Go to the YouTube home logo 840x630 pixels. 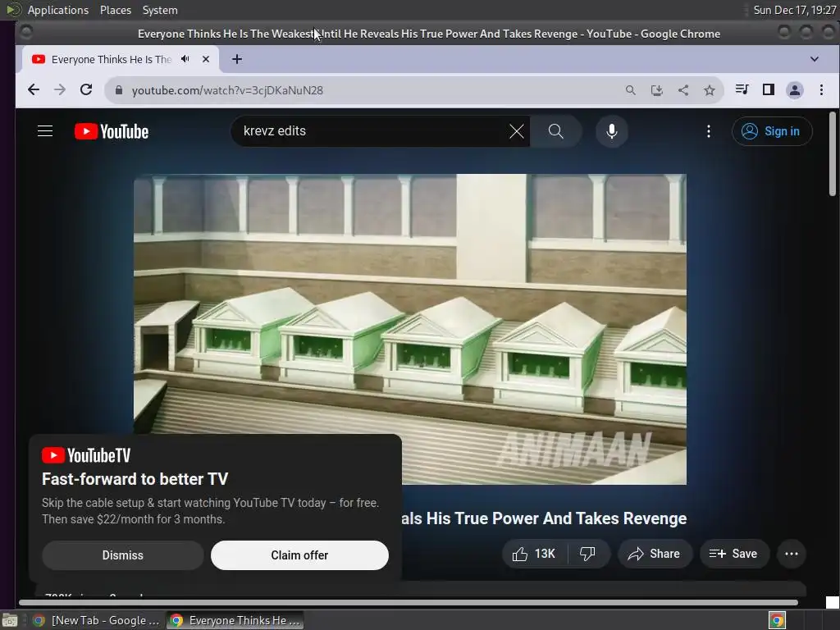[112, 131]
